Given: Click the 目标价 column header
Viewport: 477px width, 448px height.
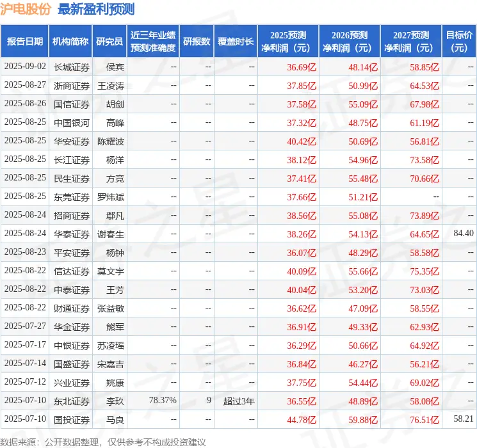Looking at the screenshot, I should (459, 42).
